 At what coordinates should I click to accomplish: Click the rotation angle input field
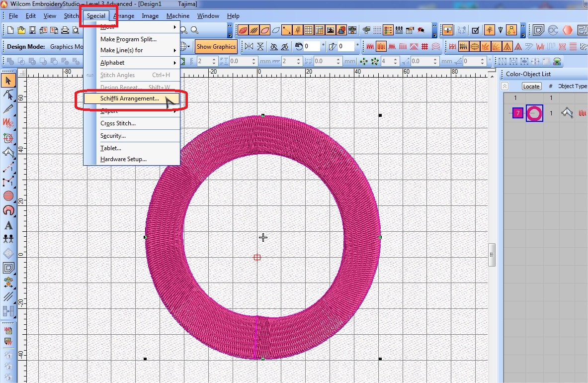[313, 47]
